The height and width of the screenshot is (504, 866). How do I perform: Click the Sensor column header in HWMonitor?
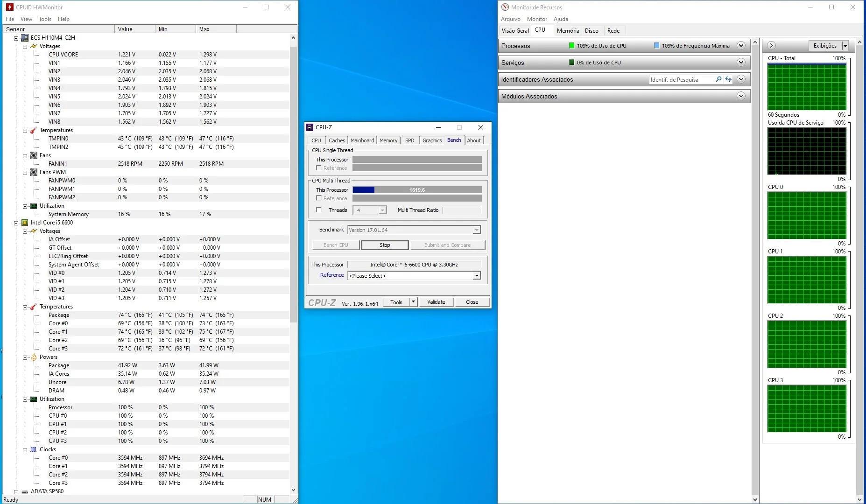pyautogui.click(x=59, y=29)
